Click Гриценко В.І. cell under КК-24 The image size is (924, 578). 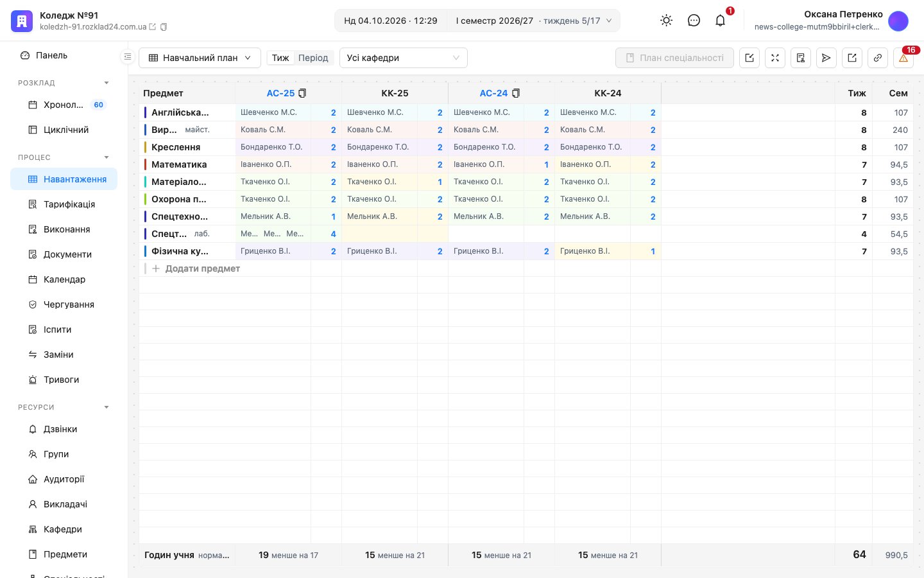click(592, 251)
